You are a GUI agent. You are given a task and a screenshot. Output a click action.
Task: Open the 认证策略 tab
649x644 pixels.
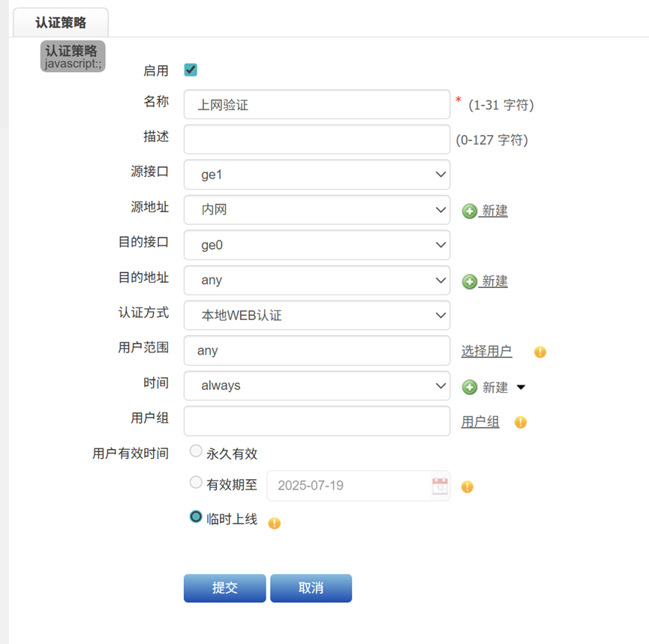(61, 22)
